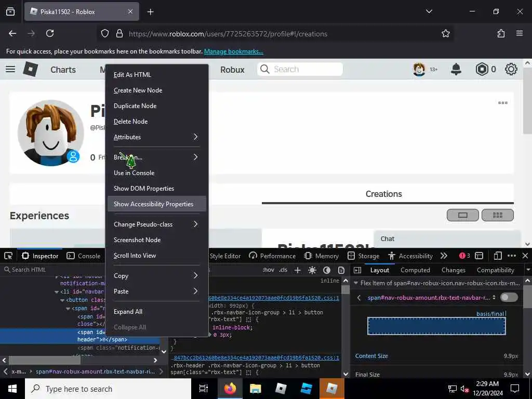
Task: Open the list all tabs dropdown
Action: 429,11
